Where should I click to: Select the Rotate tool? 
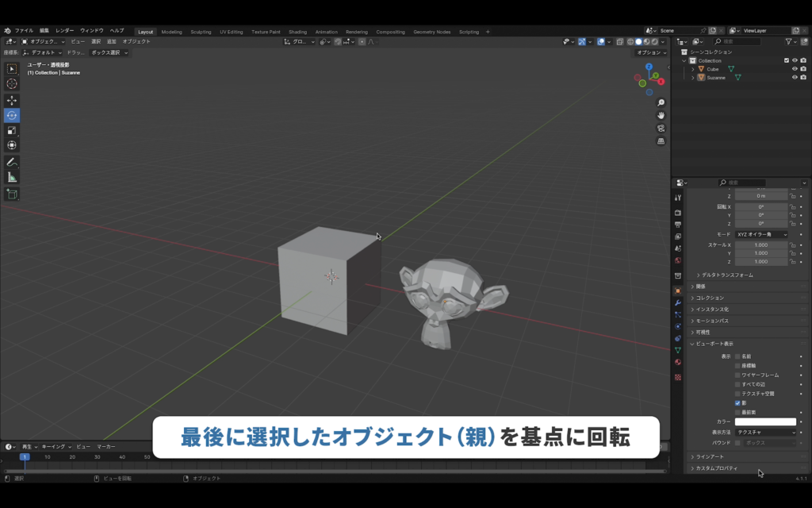pyautogui.click(x=12, y=116)
